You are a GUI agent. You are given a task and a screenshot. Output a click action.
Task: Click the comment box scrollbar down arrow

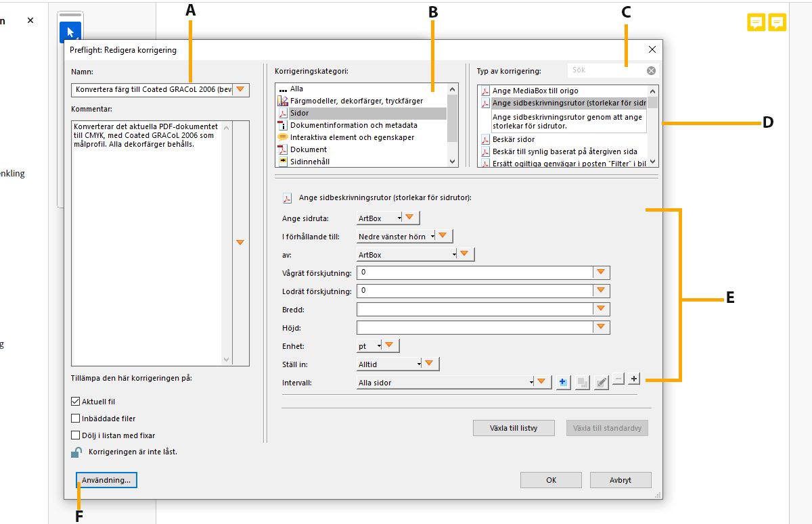[226, 360]
